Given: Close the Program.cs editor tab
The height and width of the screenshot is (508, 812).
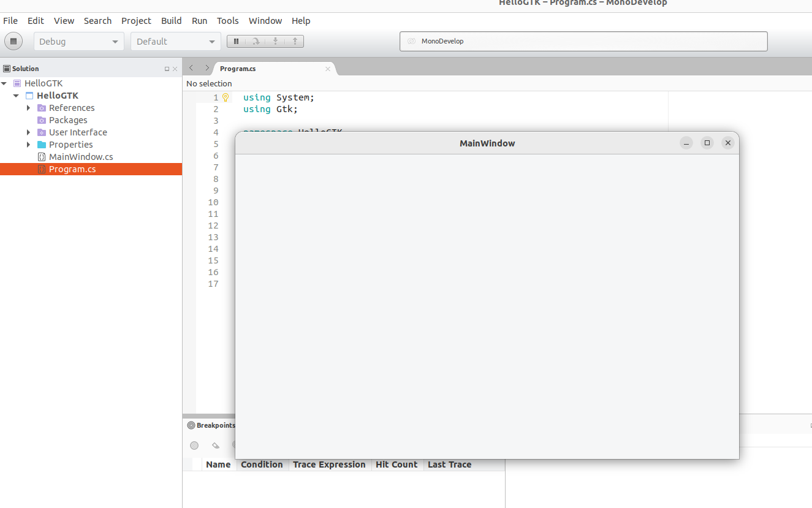Looking at the screenshot, I should point(327,69).
